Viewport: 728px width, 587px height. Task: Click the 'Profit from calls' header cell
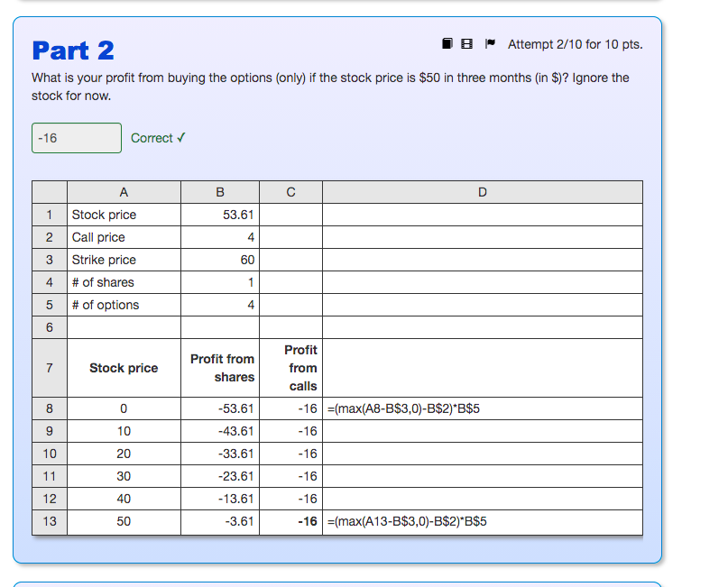[x=290, y=368]
